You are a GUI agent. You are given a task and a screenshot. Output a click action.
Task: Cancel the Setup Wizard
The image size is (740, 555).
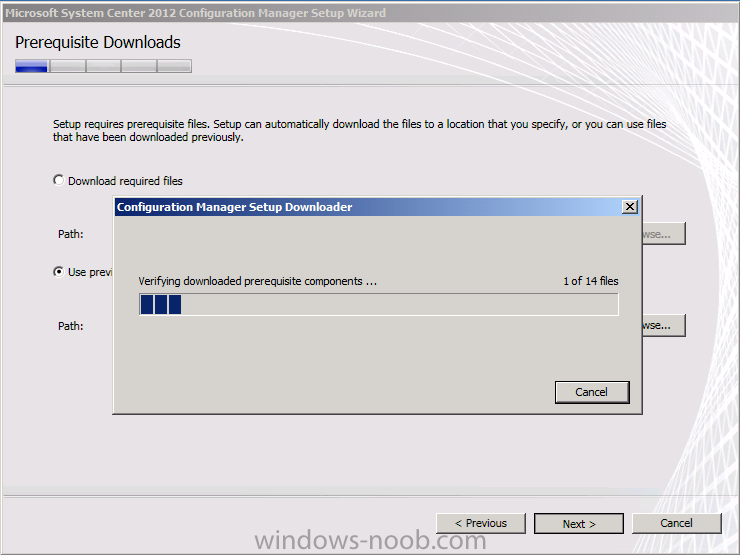click(676, 523)
